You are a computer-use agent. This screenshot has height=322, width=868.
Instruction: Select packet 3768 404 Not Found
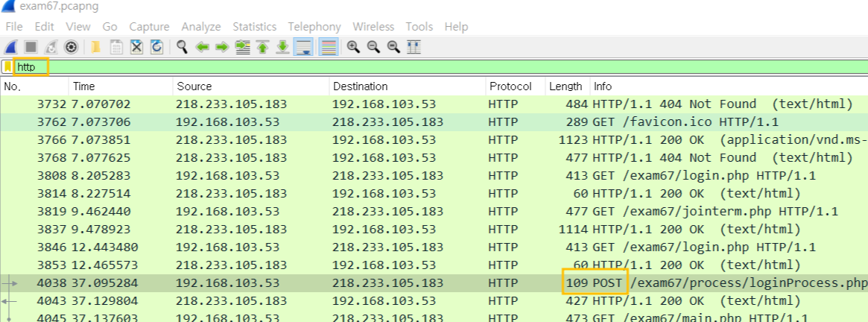click(434, 157)
